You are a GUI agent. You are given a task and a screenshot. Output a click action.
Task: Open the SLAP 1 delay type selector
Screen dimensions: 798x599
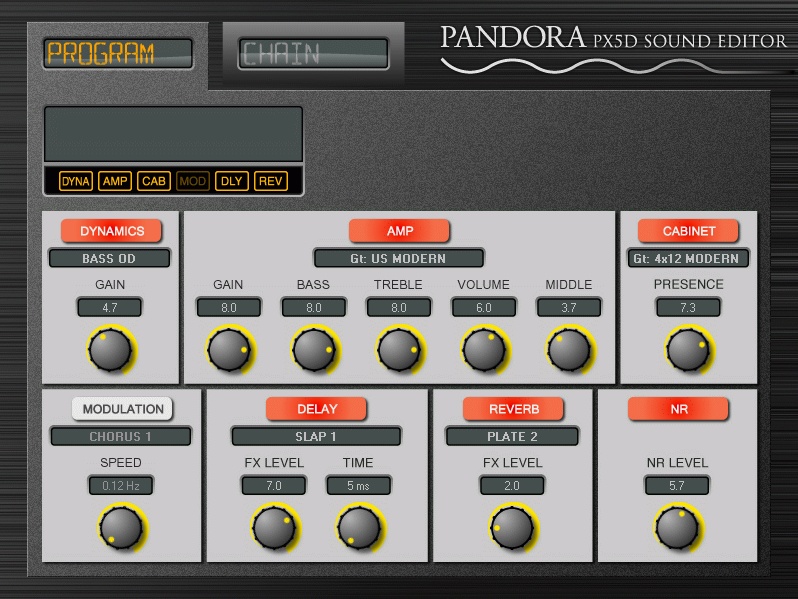(x=316, y=437)
